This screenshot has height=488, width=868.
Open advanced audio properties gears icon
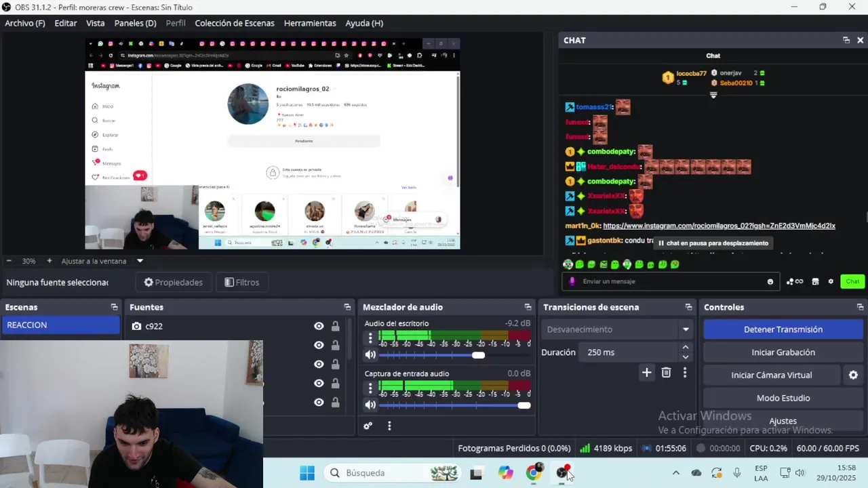tap(368, 426)
